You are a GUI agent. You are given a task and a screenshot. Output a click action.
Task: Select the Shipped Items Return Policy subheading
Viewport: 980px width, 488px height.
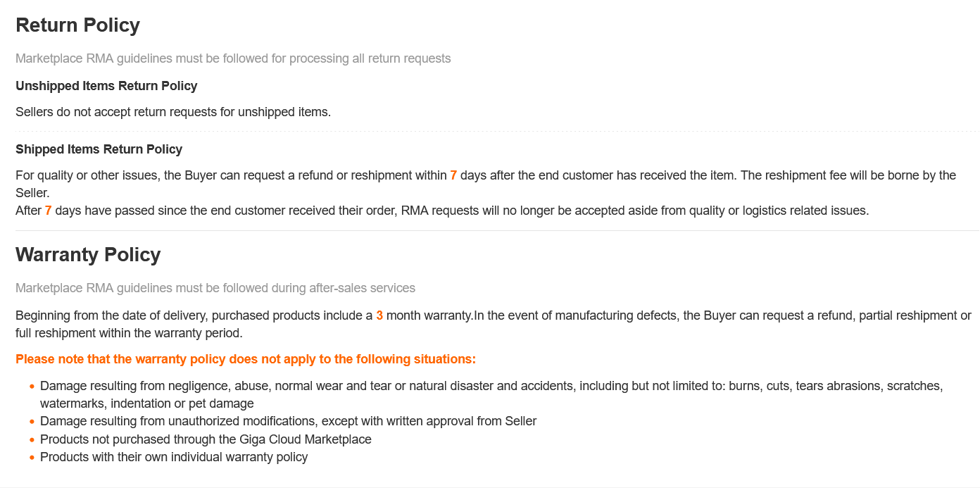(x=99, y=149)
